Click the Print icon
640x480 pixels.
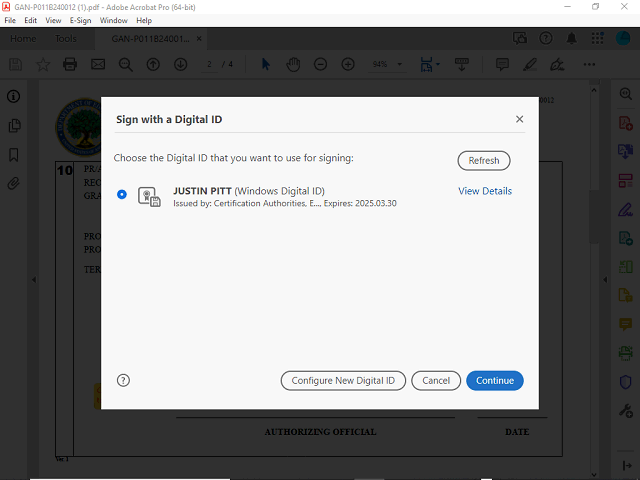[70, 64]
